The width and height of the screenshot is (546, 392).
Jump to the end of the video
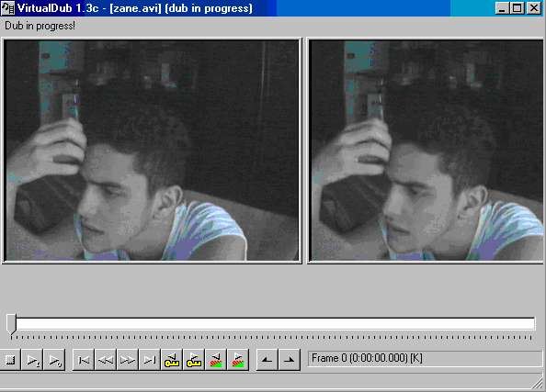150,360
